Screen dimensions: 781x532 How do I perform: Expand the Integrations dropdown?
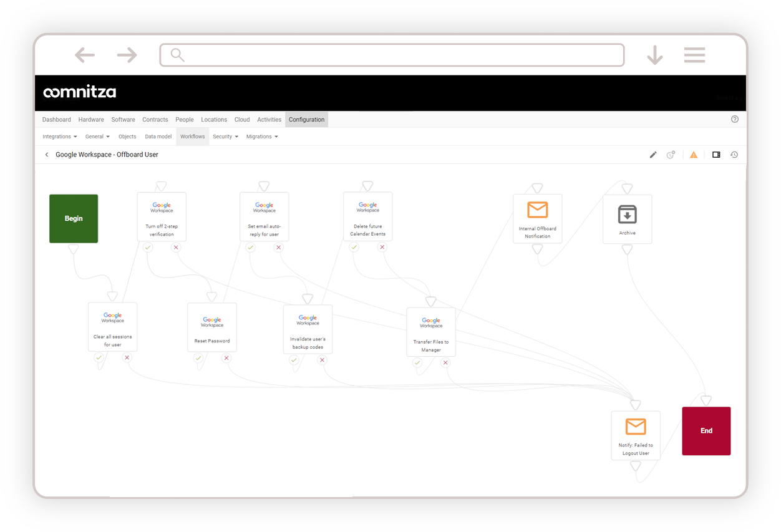(60, 137)
